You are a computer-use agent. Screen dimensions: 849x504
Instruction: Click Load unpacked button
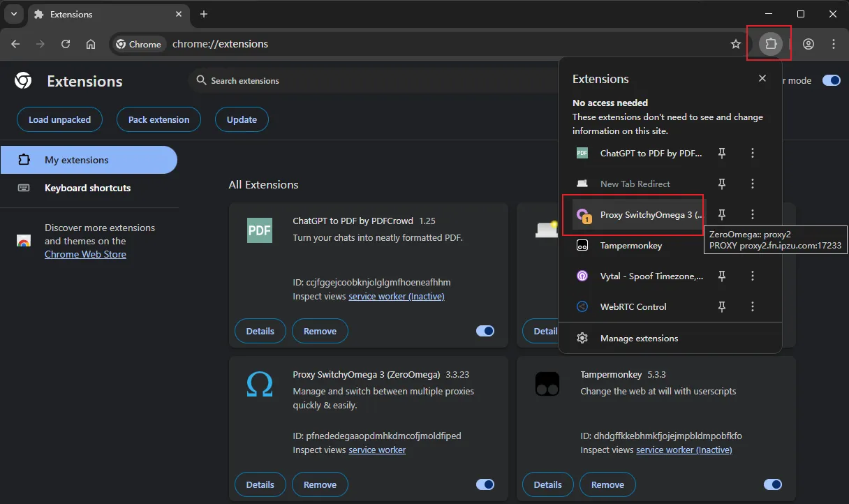tap(59, 119)
